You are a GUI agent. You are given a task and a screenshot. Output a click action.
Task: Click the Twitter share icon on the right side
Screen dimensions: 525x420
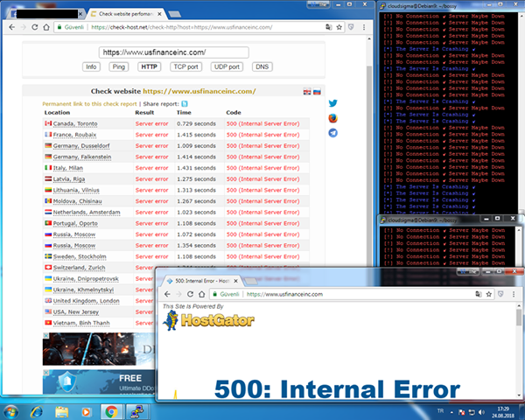(x=333, y=103)
